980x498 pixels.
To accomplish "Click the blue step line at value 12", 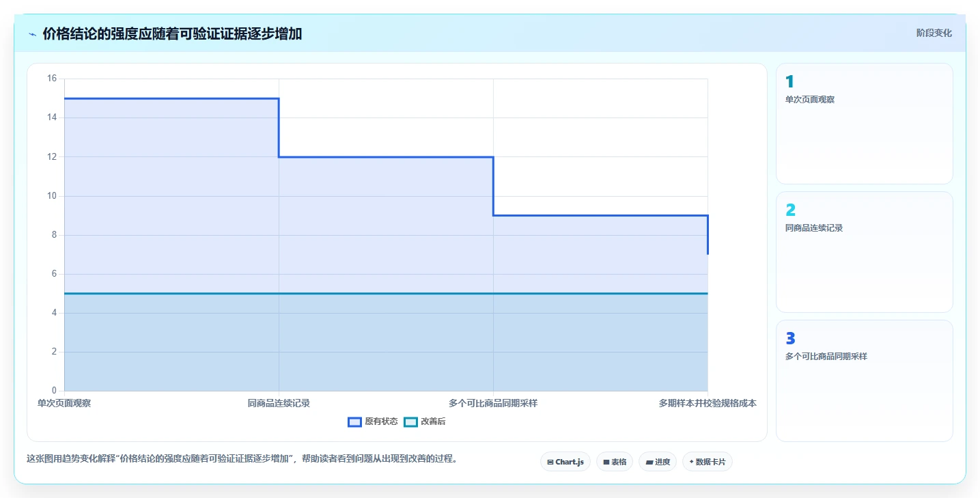I will (386, 157).
